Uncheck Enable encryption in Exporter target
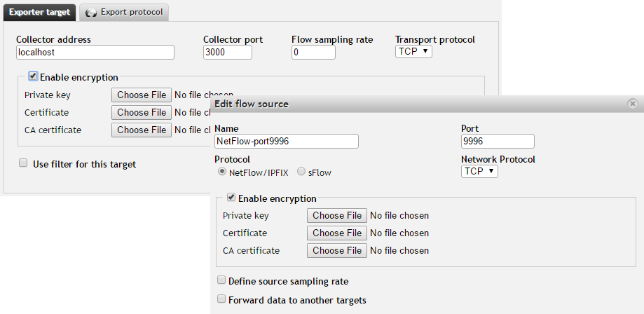 point(33,76)
